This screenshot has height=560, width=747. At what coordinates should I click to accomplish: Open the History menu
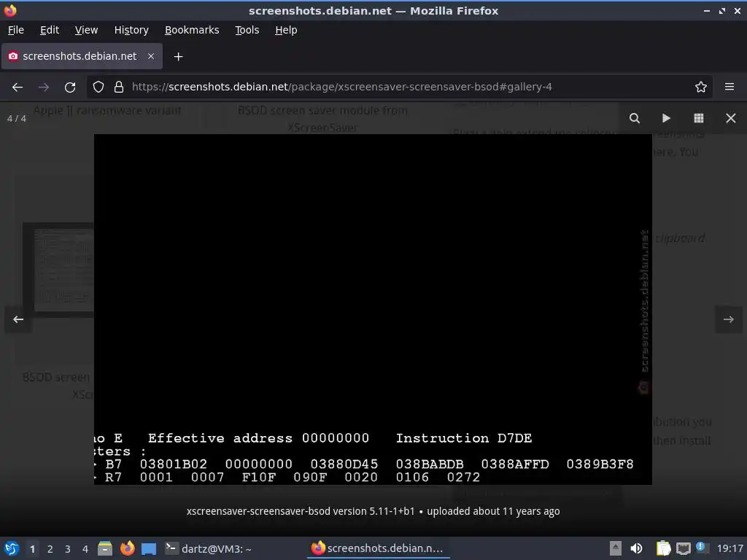(131, 30)
